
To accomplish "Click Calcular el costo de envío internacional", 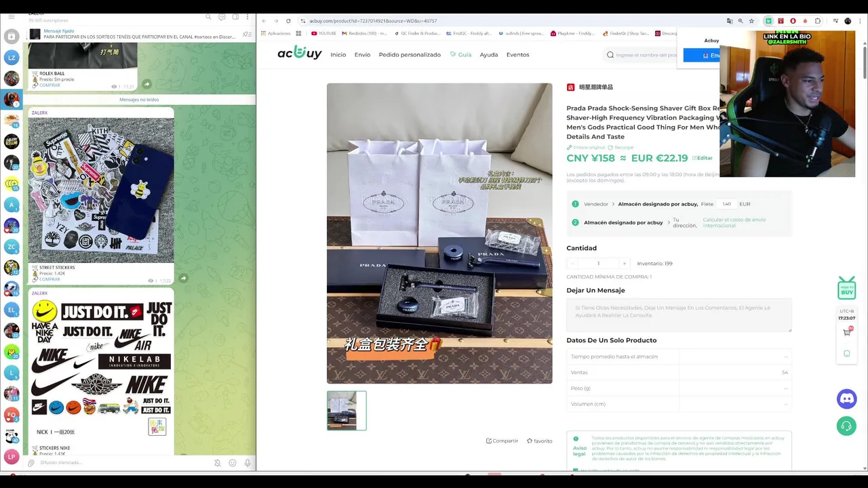I will (x=734, y=222).
